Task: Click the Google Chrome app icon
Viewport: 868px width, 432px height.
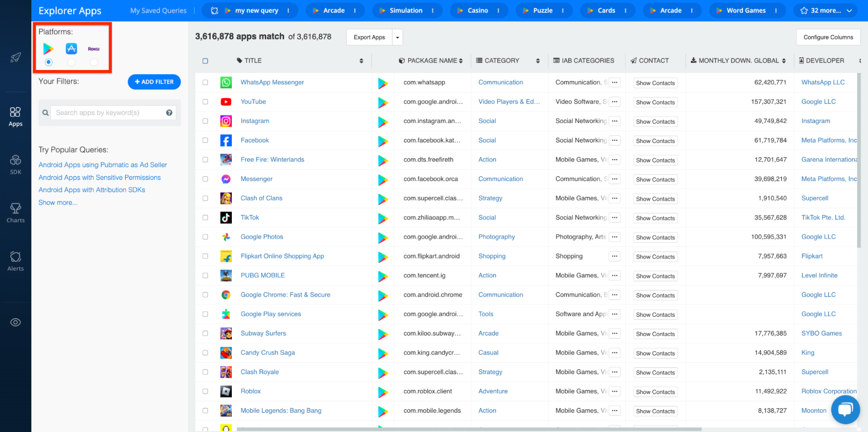Action: click(x=226, y=295)
